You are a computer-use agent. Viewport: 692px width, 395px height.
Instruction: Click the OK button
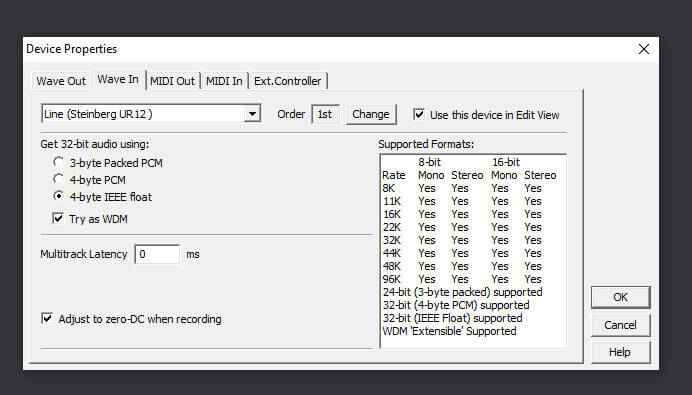click(620, 297)
